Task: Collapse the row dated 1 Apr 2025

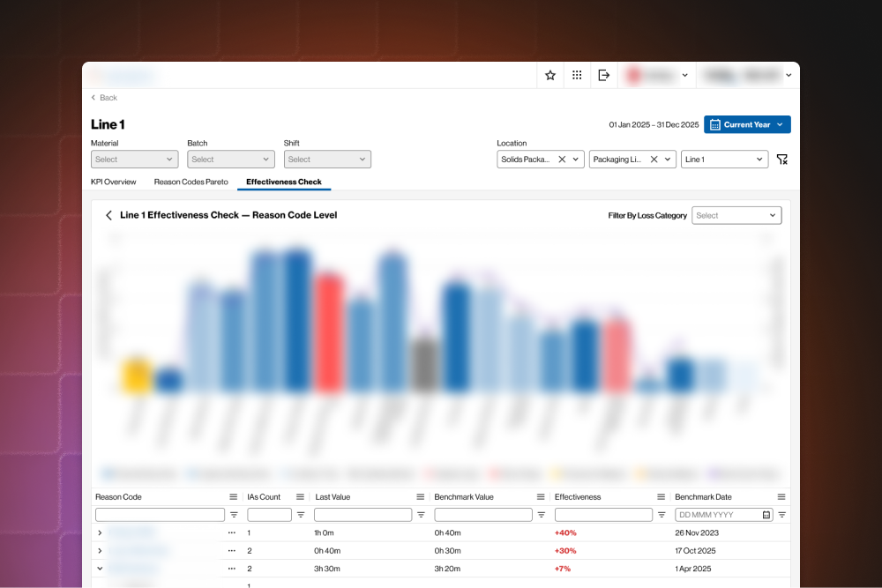Action: [x=100, y=569]
